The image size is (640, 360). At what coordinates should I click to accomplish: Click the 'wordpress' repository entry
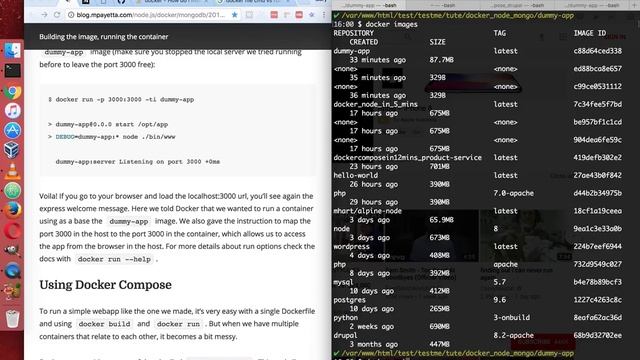click(351, 247)
